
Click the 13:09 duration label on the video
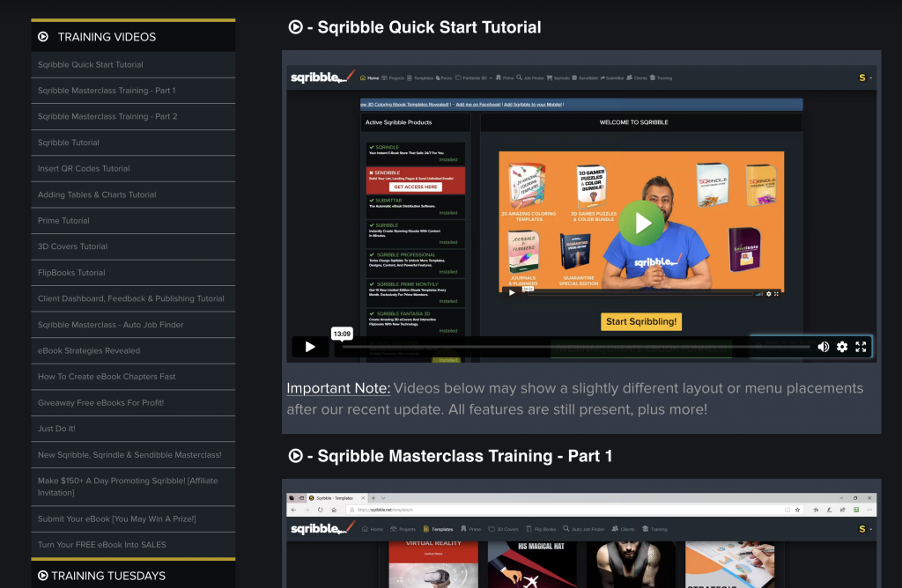[342, 334]
